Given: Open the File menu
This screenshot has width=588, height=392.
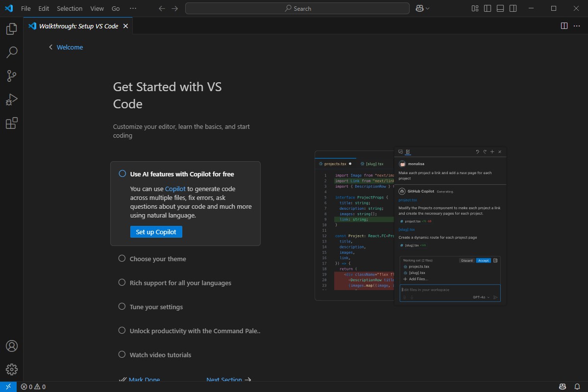Looking at the screenshot, I should 25,8.
